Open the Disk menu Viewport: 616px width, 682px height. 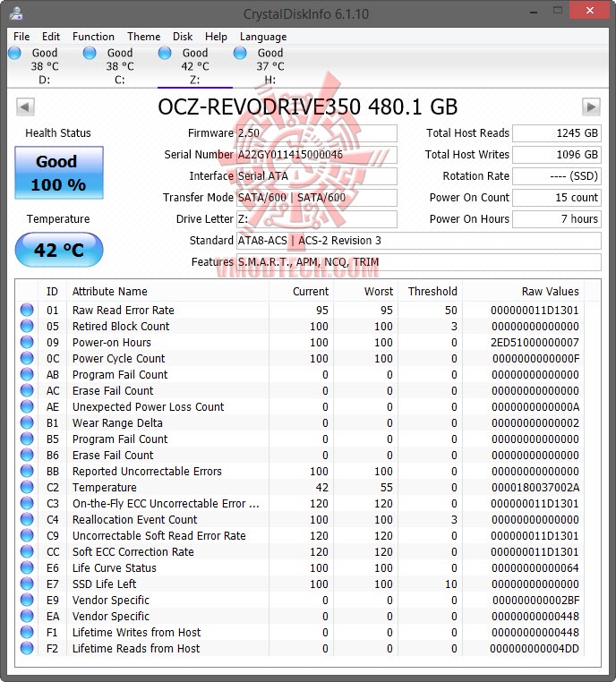183,37
